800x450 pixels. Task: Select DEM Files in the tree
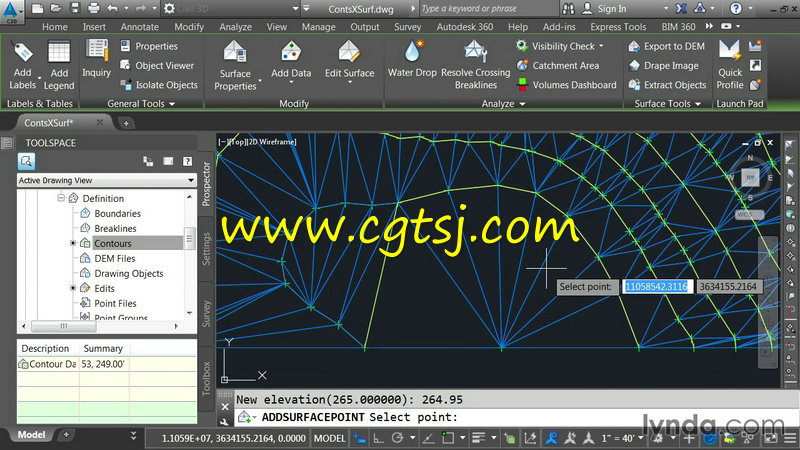point(115,258)
